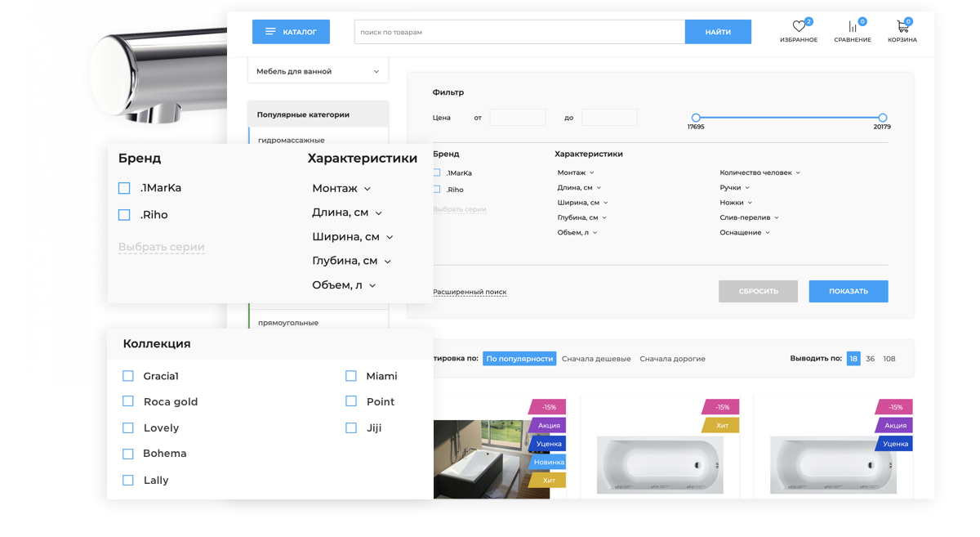Image resolution: width=980 pixels, height=537 pixels.
Task: Click the yellow Хит badge on second product
Action: [x=722, y=425]
